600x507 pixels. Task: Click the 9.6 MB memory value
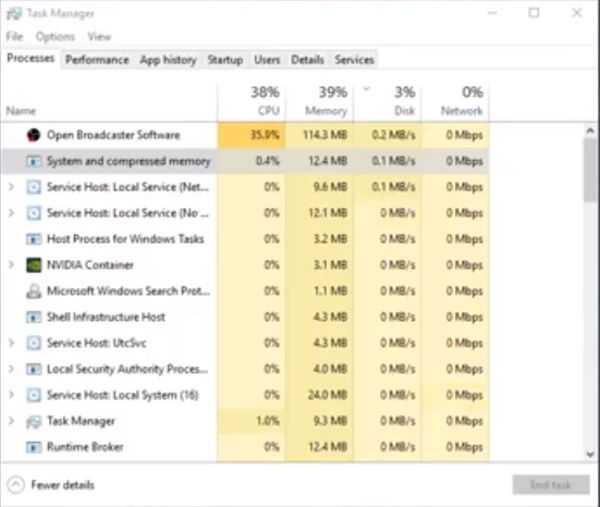point(330,187)
